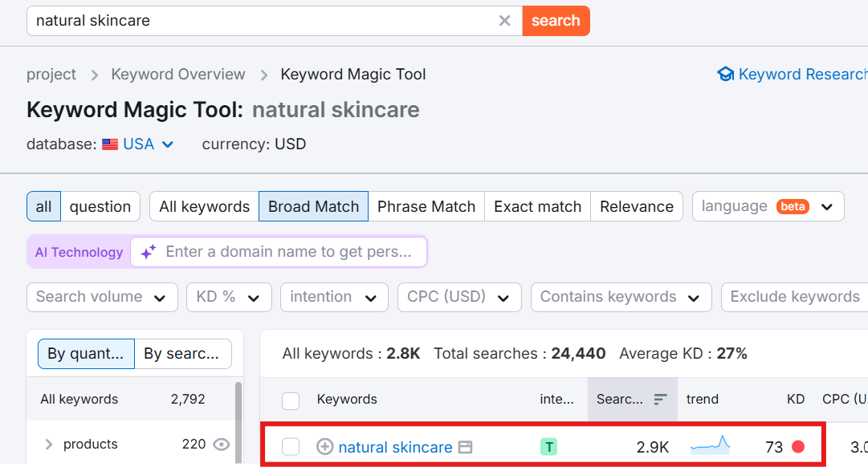Viewport: 868px width, 467px height.
Task: Open the Exclude keywords filter
Action: pyautogui.click(x=795, y=297)
